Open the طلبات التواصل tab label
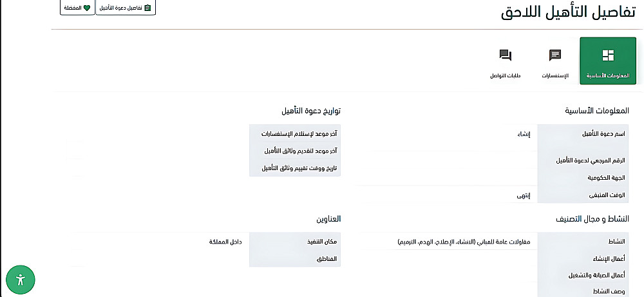This screenshot has width=644, height=297. pyautogui.click(x=506, y=76)
